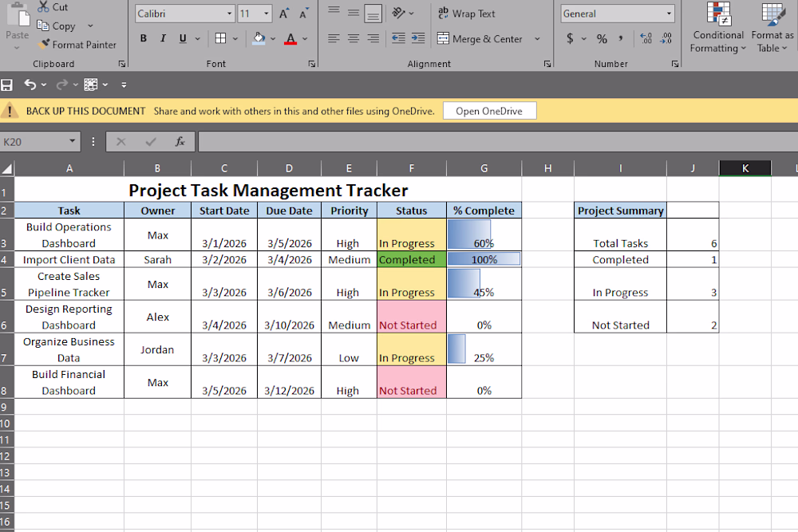Click the Cut scissors icon

tap(44, 6)
